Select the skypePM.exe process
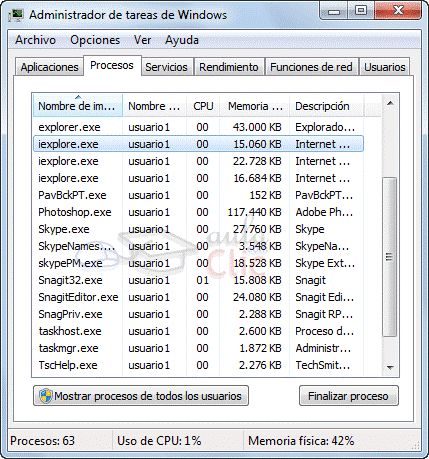This screenshot has height=459, width=429. 198,263
